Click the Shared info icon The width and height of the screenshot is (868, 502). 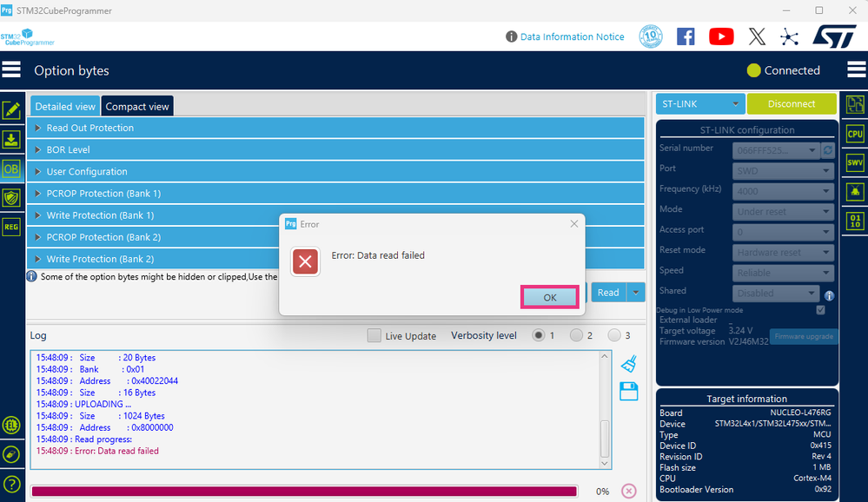[x=829, y=295]
